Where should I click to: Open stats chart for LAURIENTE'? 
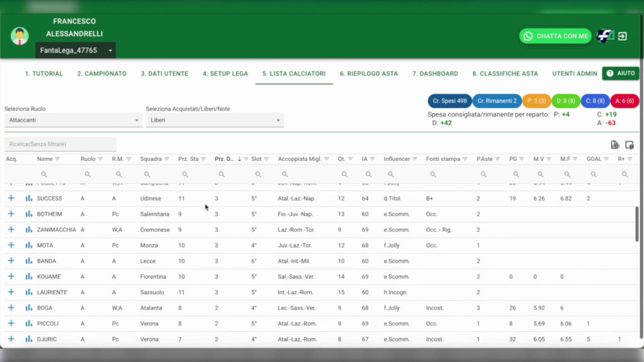pos(29,292)
